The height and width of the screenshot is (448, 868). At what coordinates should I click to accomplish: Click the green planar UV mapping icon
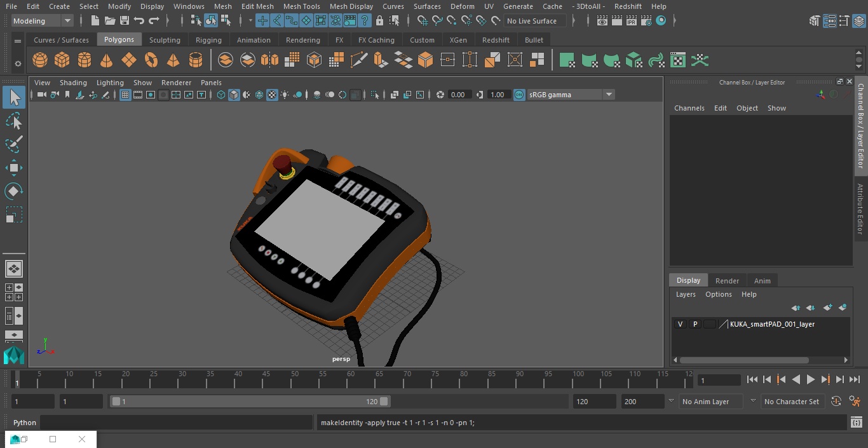tap(567, 60)
